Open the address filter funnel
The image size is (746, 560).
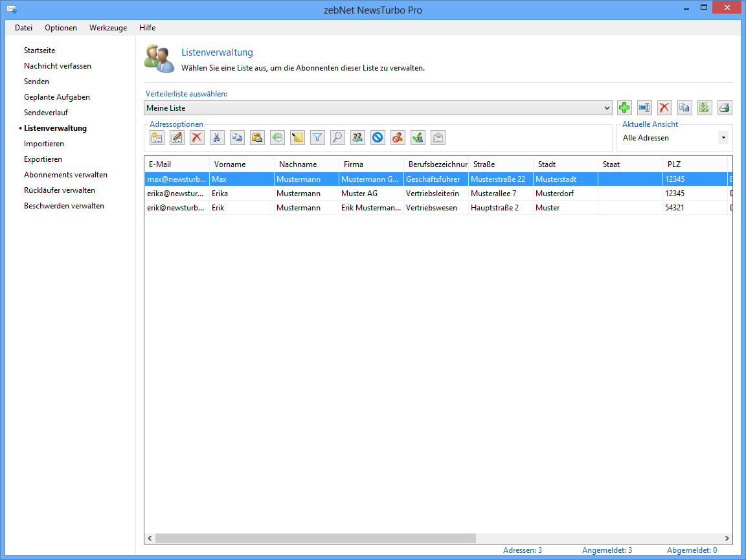pyautogui.click(x=317, y=138)
